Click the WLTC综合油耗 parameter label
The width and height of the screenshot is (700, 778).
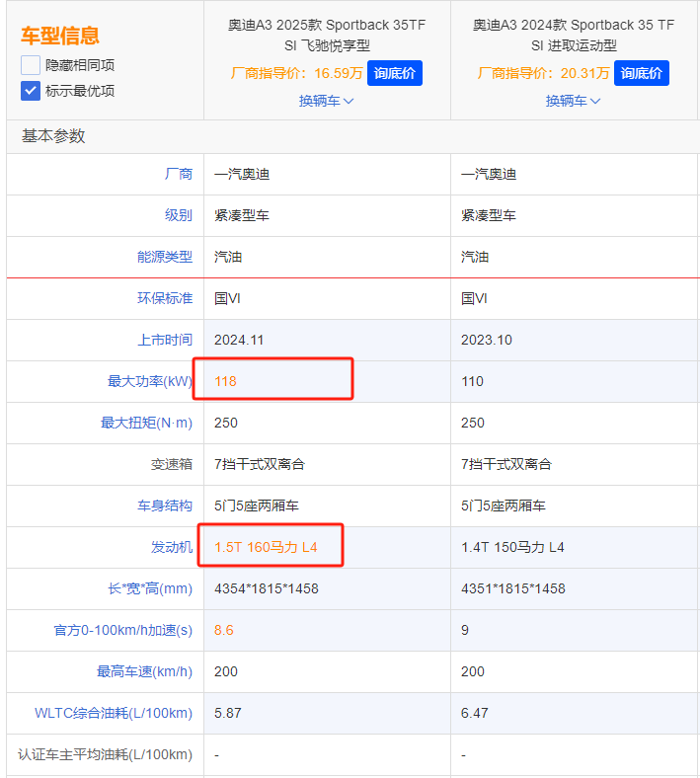(x=114, y=713)
